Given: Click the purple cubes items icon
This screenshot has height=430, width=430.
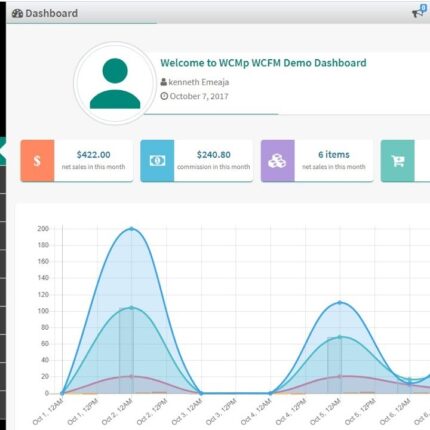Looking at the screenshot, I should (278, 161).
